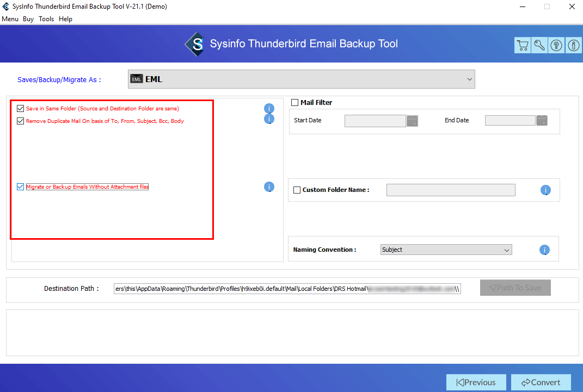Click the Custom Folder Name text field

coord(451,190)
